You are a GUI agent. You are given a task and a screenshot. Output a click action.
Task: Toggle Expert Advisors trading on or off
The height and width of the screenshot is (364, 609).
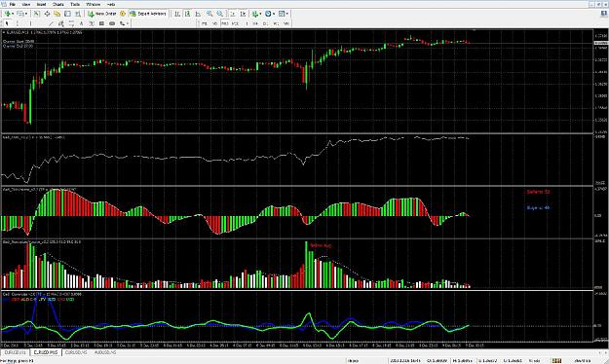tap(148, 14)
